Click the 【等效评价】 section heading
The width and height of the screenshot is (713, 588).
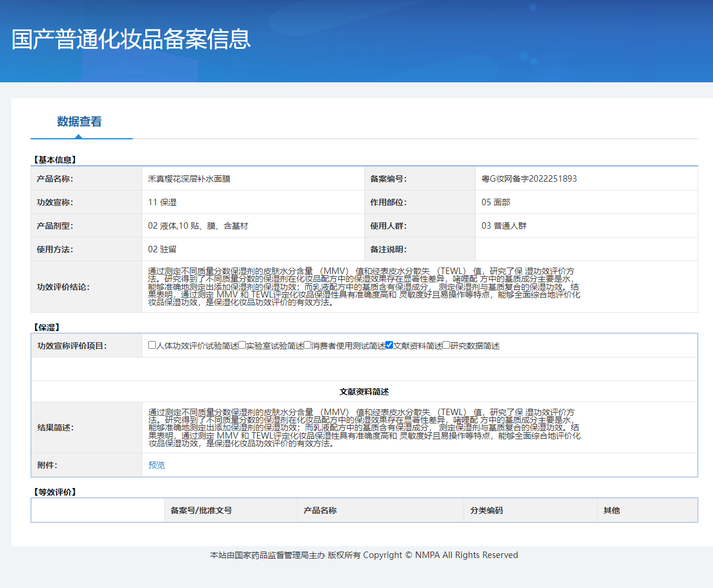point(55,492)
